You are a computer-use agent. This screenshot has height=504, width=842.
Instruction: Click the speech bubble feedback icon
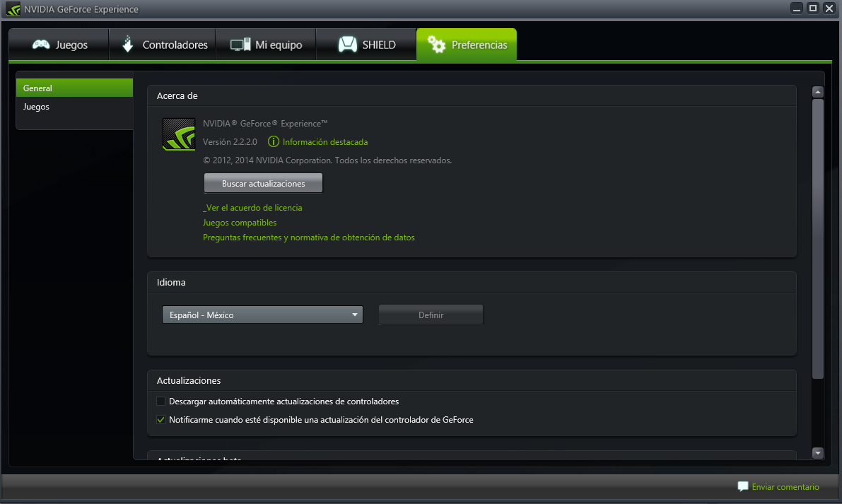point(742,486)
